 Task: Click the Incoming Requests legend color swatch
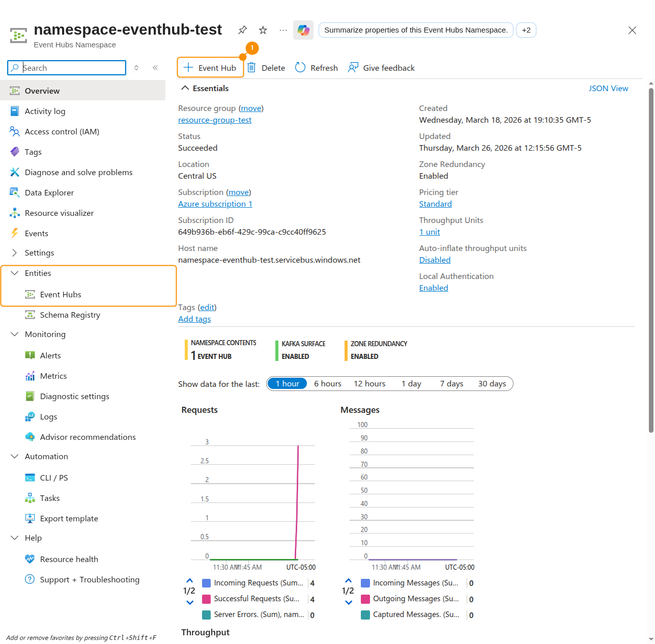pos(207,583)
